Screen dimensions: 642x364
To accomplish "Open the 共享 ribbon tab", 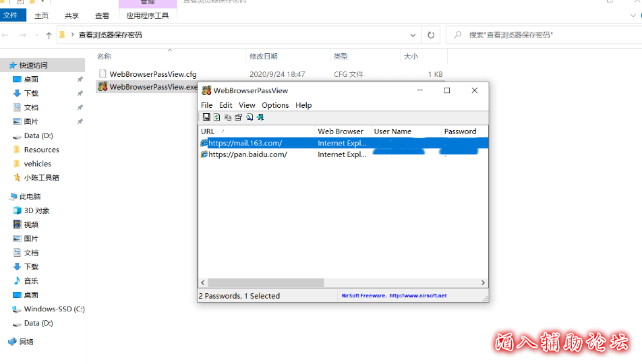I will (x=71, y=16).
